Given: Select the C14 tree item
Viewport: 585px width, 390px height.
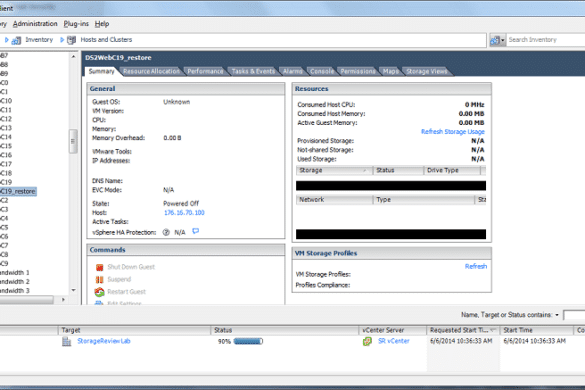Looking at the screenshot, I should click(x=6, y=137).
